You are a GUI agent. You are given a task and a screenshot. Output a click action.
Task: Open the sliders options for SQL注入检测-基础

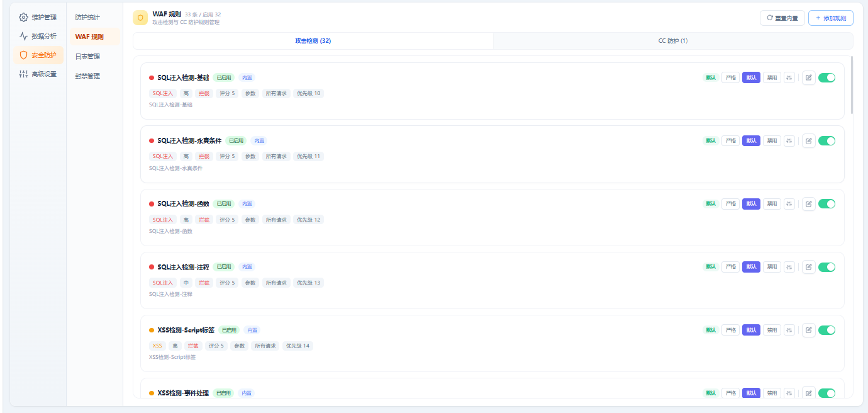pyautogui.click(x=789, y=77)
